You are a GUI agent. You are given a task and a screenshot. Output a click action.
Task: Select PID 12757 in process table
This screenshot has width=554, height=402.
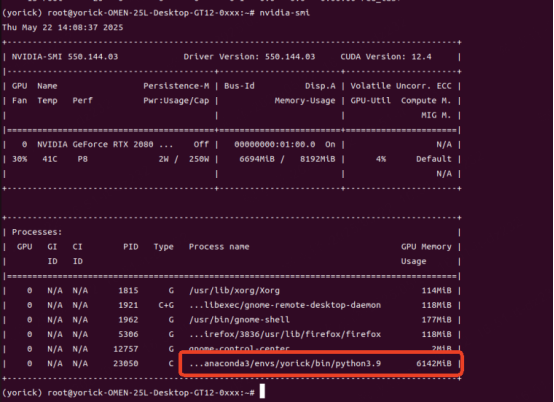126,349
